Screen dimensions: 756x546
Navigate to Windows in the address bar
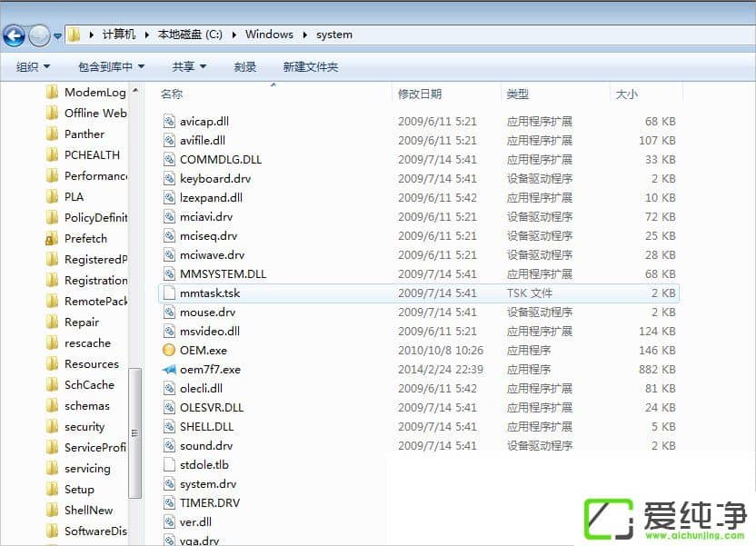point(269,35)
